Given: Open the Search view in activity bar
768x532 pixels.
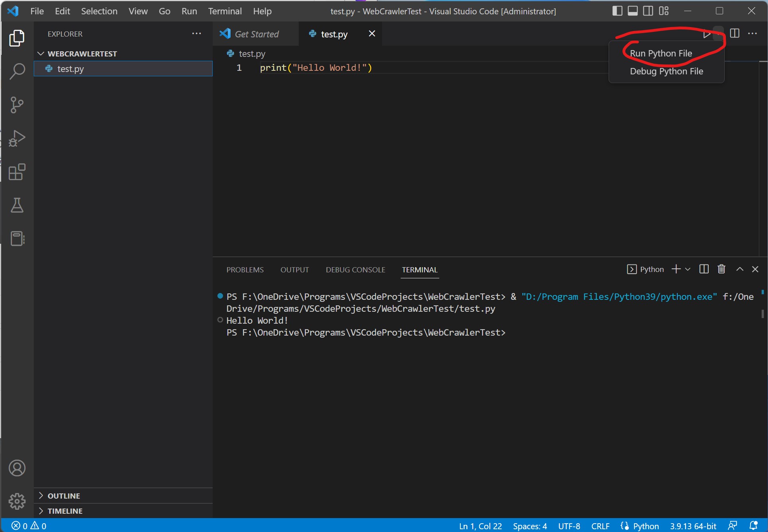Looking at the screenshot, I should (x=17, y=71).
